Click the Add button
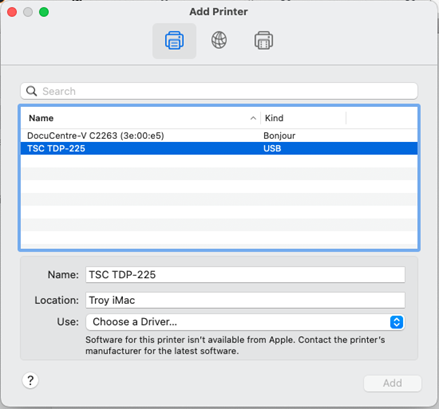The image size is (439, 409). click(392, 383)
